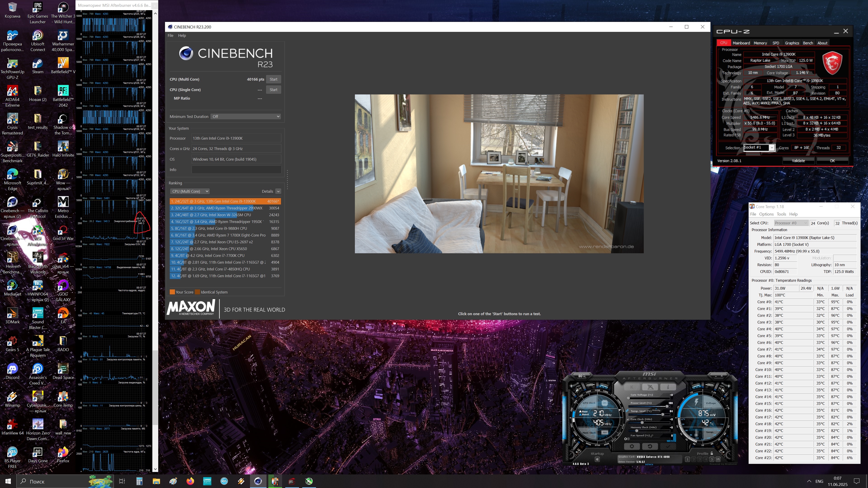This screenshot has width=868, height=488.
Task: Click the Afterburner reset-to-defaults icon
Action: (650, 446)
